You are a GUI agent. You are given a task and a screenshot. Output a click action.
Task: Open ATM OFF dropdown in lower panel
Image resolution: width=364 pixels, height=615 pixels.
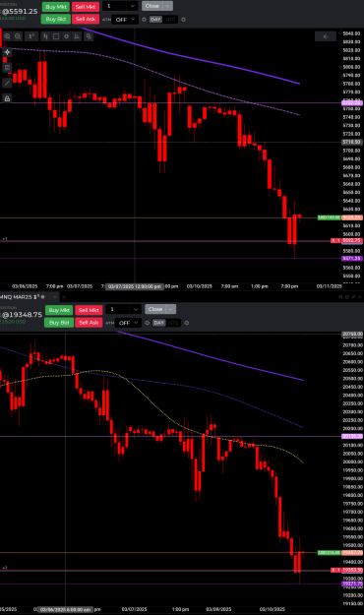click(x=128, y=323)
